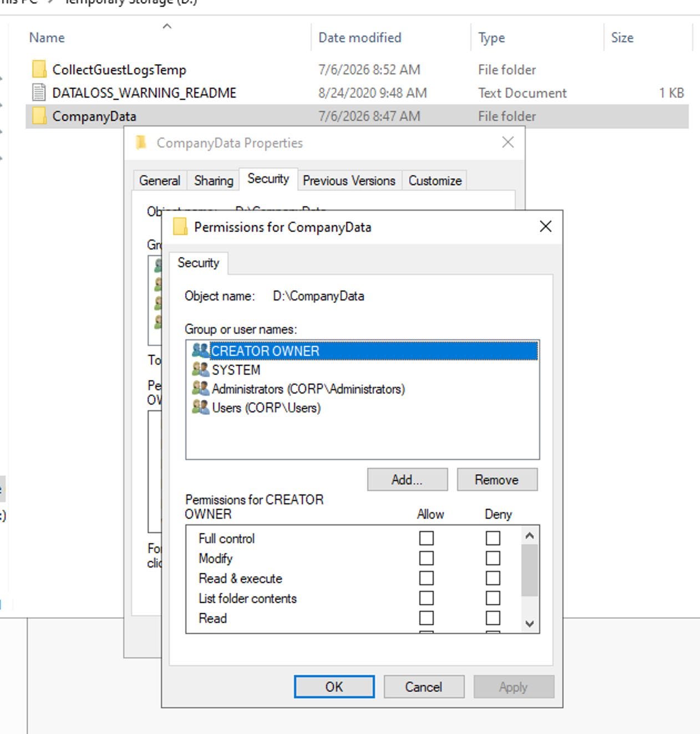This screenshot has height=734, width=700.
Task: Click the 7/6/2026 8:52 AM date cell
Action: point(369,70)
